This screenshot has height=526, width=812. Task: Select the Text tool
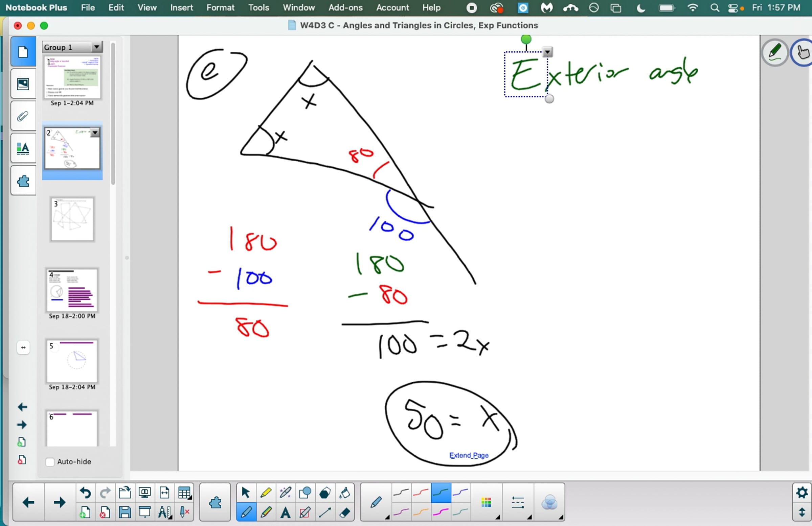[285, 512]
